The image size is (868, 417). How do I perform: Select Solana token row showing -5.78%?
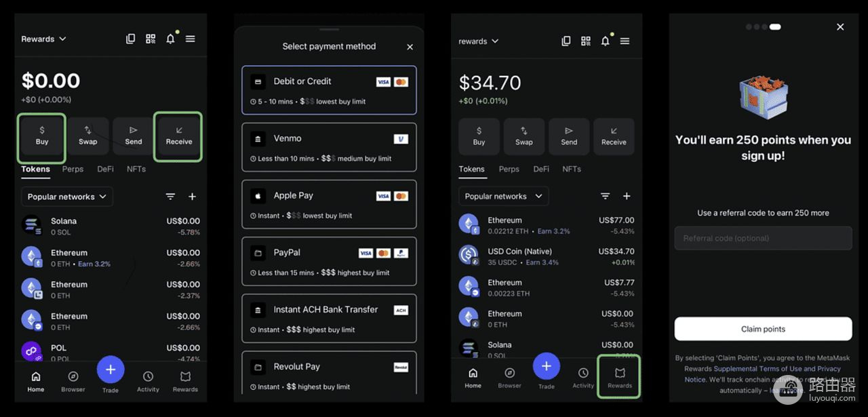(111, 226)
